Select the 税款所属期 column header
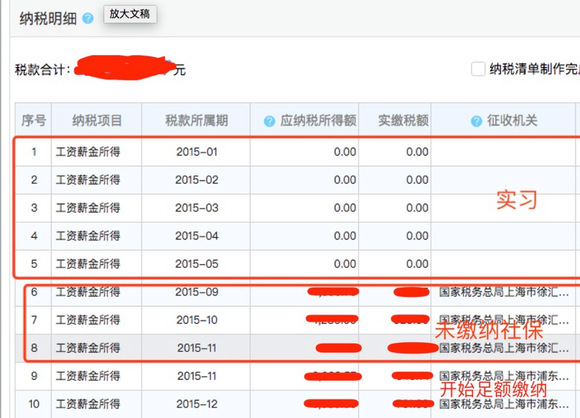 196,120
